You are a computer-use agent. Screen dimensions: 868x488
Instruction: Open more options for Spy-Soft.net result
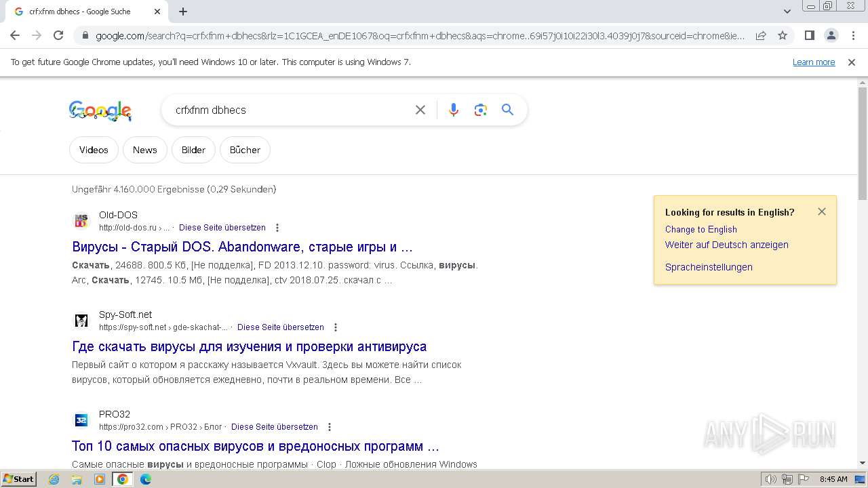[x=335, y=327]
